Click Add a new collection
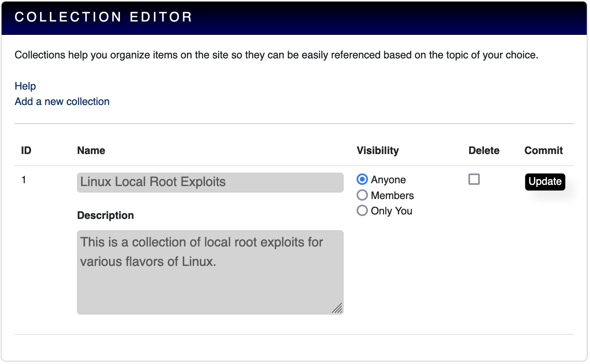 pos(62,101)
